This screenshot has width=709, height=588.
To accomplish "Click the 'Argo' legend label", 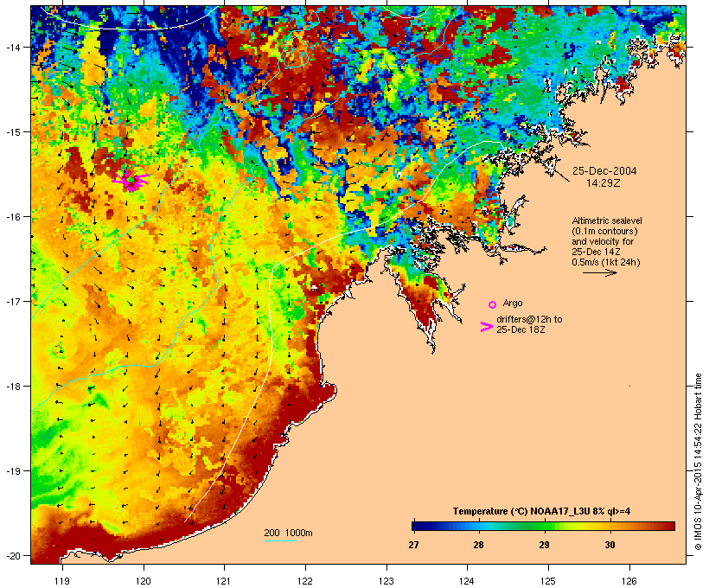I will pos(513,303).
